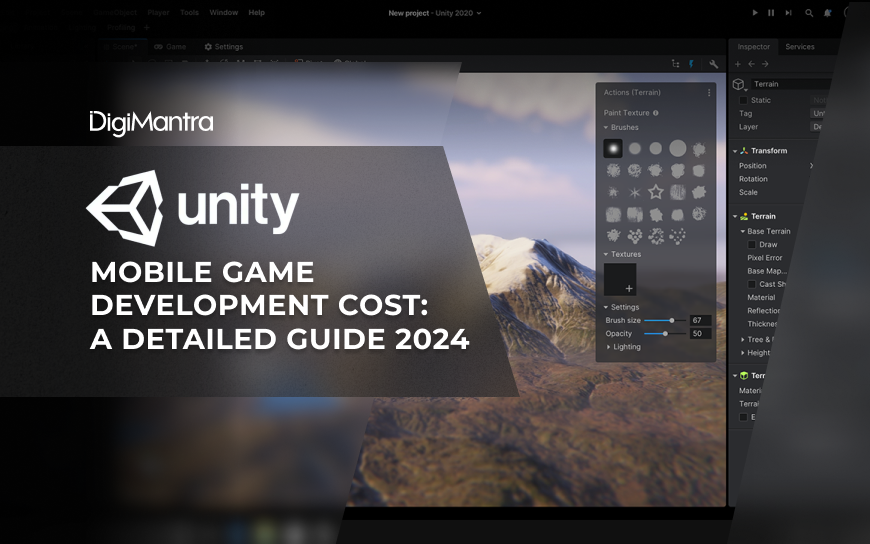Click the Pause button in top toolbar

771,13
